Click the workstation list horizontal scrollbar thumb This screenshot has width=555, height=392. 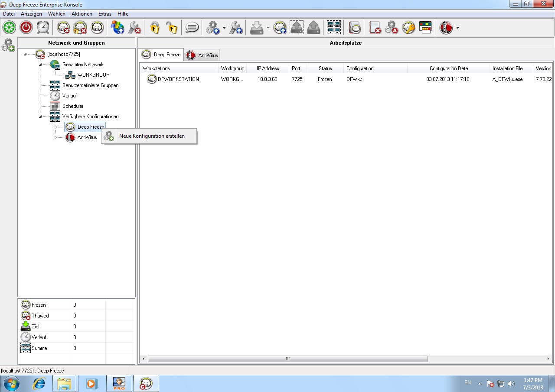(288, 359)
